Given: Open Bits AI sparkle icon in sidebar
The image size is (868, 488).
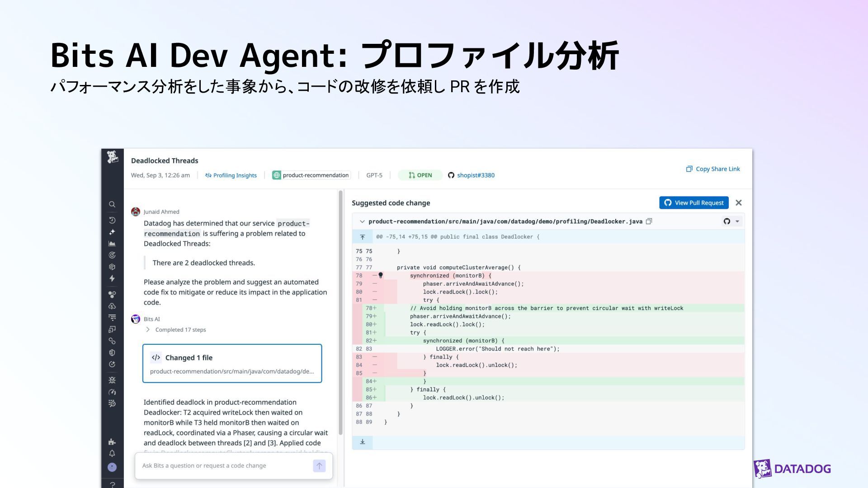Looking at the screenshot, I should (x=112, y=232).
